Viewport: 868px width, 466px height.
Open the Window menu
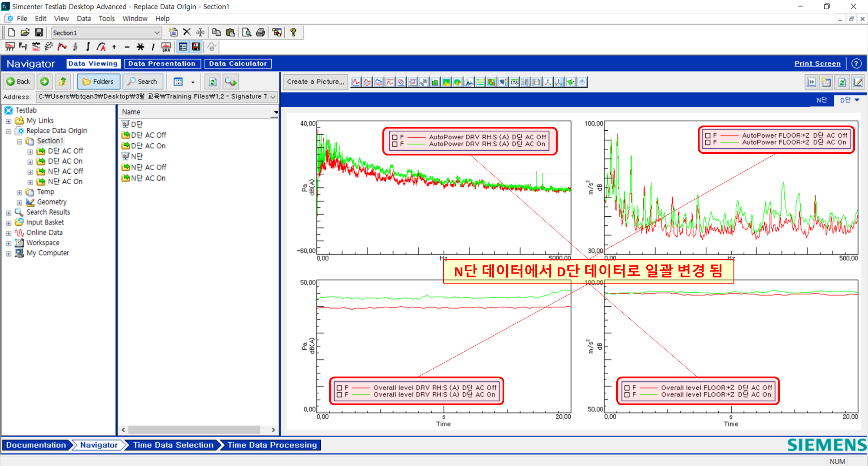coord(135,19)
